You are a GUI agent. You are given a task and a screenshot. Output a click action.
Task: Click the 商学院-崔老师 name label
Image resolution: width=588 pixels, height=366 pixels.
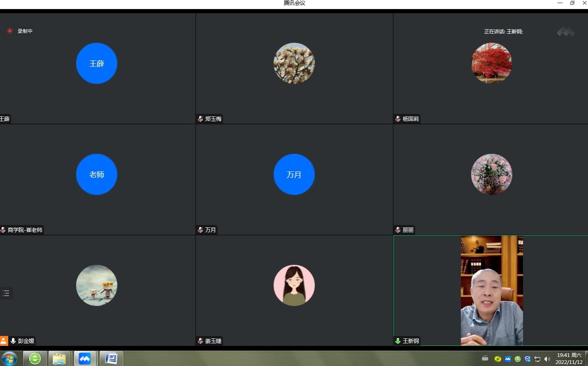pyautogui.click(x=25, y=230)
